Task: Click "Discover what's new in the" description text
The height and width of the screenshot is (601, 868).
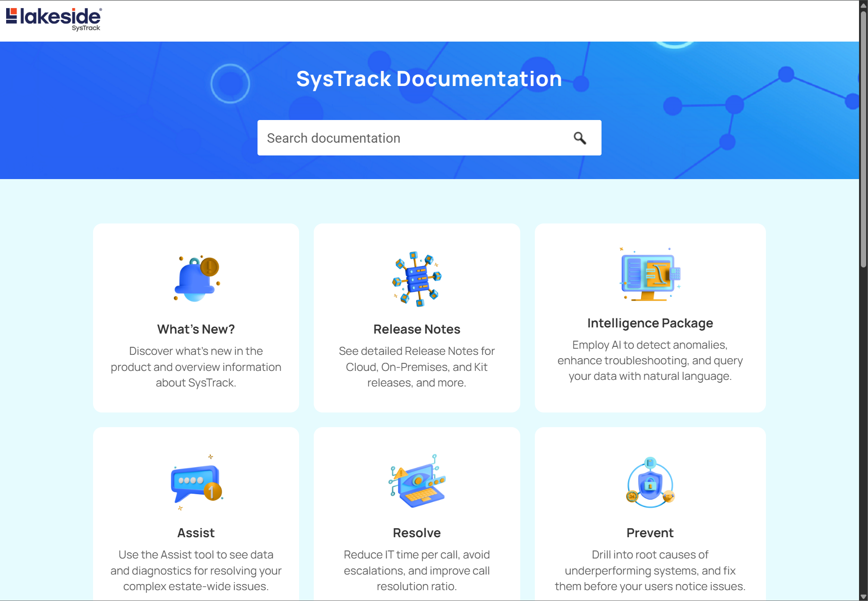Action: pyautogui.click(x=196, y=351)
